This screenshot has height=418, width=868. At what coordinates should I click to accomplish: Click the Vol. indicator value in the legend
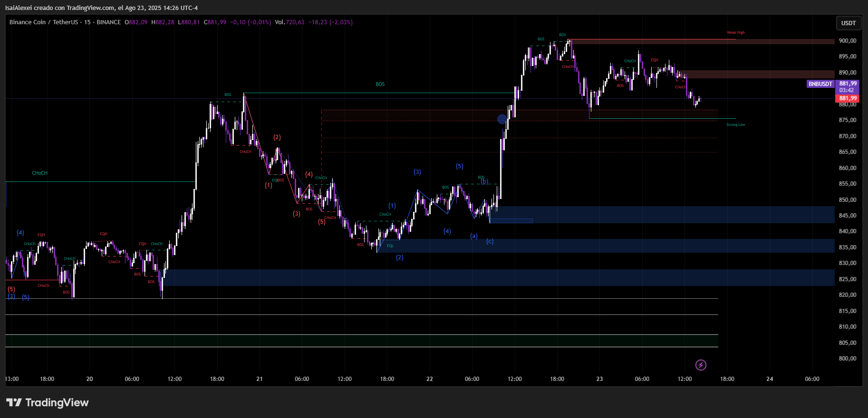[x=289, y=22]
